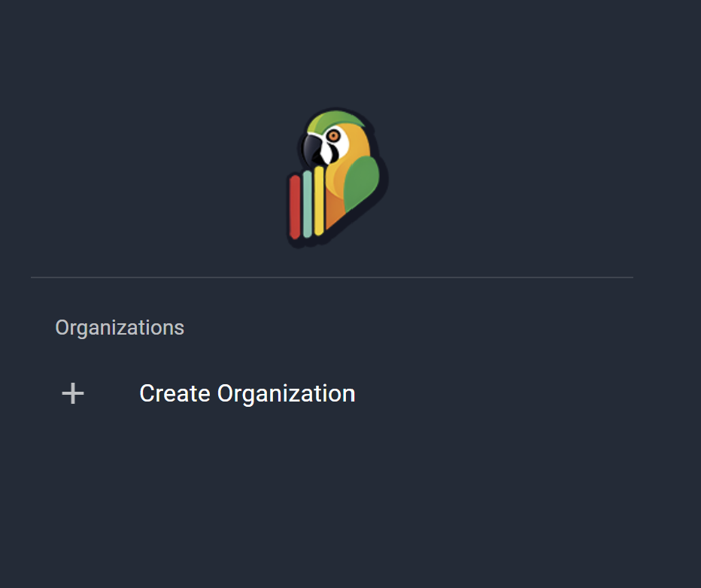Pick the teal bar in the logo
This screenshot has height=588, width=701.
pos(307,204)
